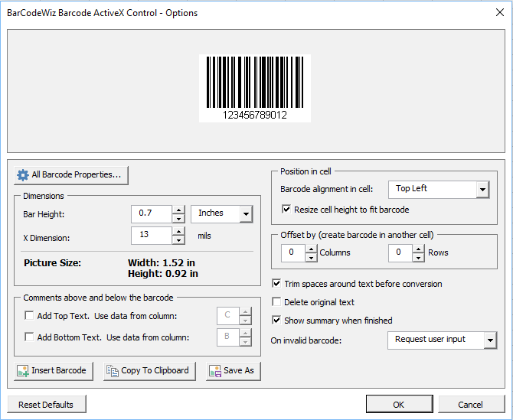
Task: Increase Bar Height with up arrow
Action: tap(178, 210)
